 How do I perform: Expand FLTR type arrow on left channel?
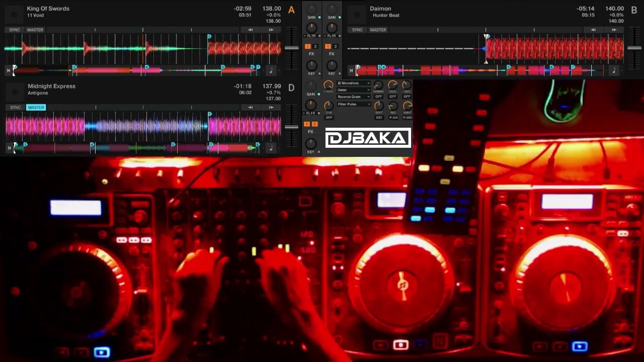[x=304, y=36]
